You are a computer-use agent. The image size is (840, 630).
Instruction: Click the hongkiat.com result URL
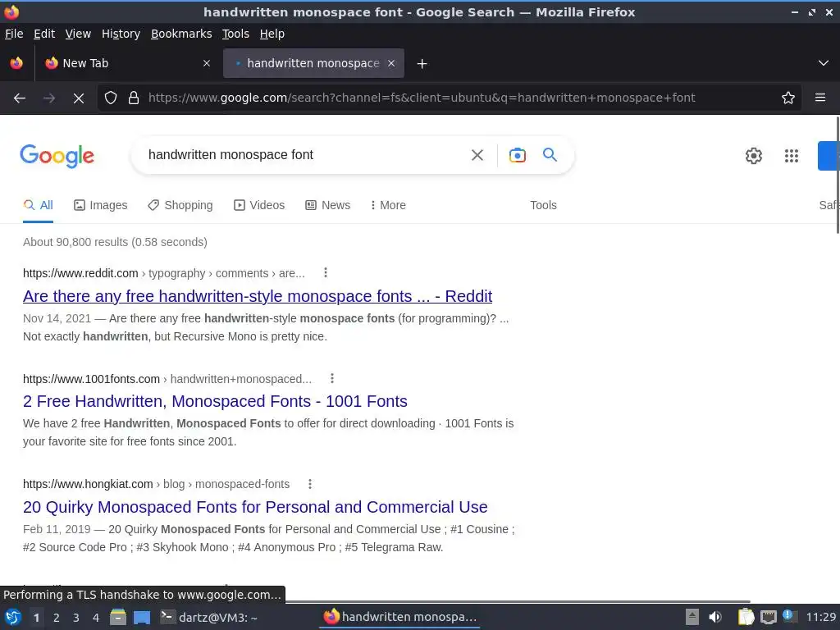pos(156,484)
